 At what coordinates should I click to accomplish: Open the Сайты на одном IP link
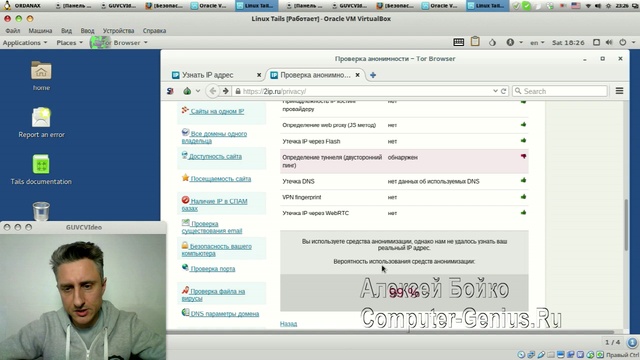click(217, 111)
